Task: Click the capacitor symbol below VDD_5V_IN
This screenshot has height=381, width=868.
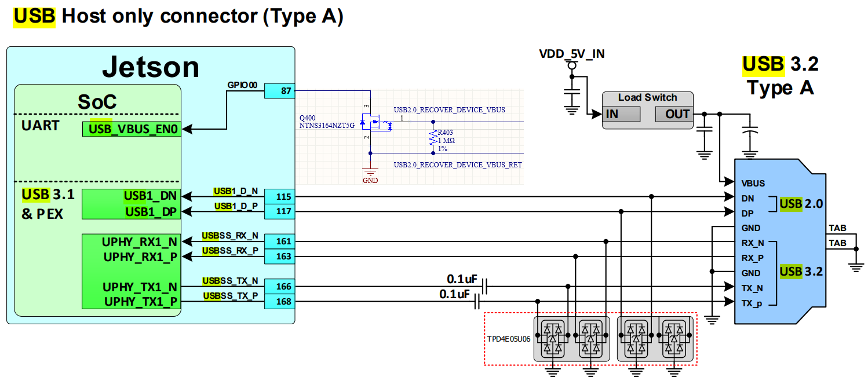Action: (x=572, y=93)
